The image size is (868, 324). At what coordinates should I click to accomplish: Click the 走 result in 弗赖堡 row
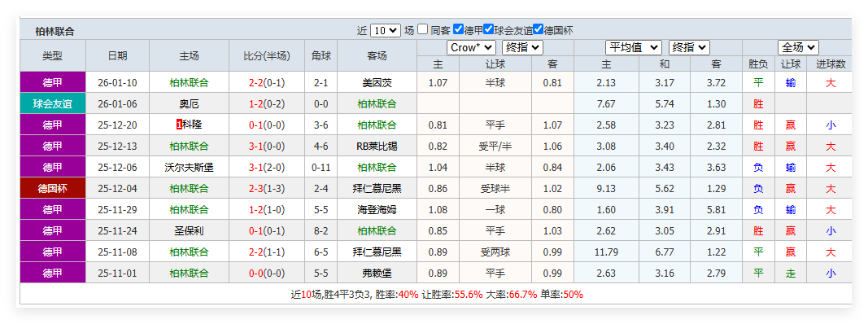click(790, 273)
